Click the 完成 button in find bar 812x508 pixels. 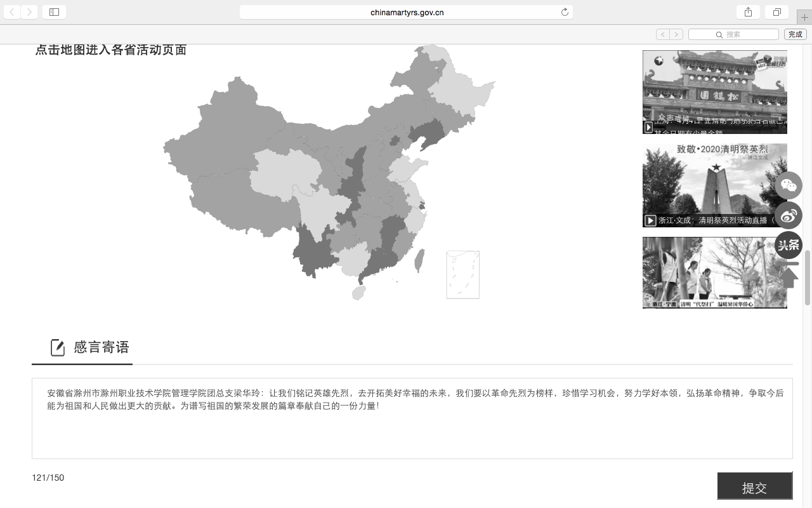click(796, 34)
